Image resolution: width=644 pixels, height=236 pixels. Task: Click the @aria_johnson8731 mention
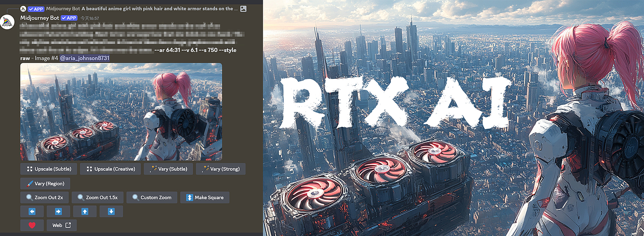click(x=85, y=58)
